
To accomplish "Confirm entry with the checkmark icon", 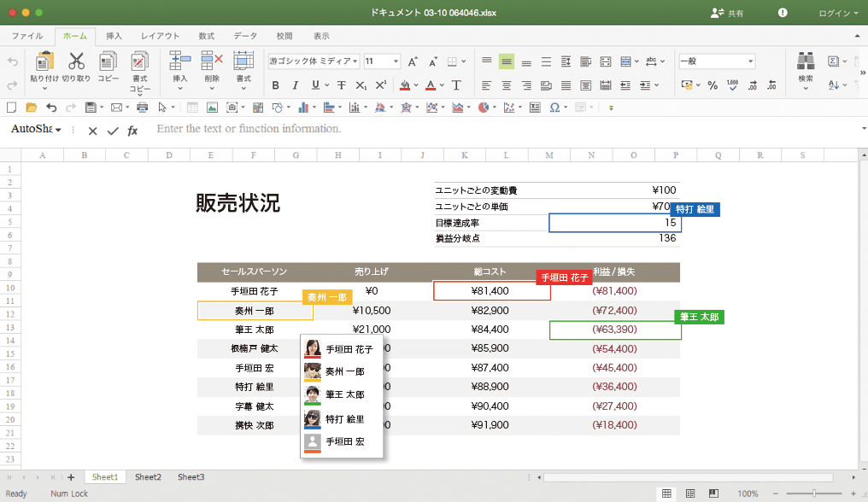I will coord(113,131).
